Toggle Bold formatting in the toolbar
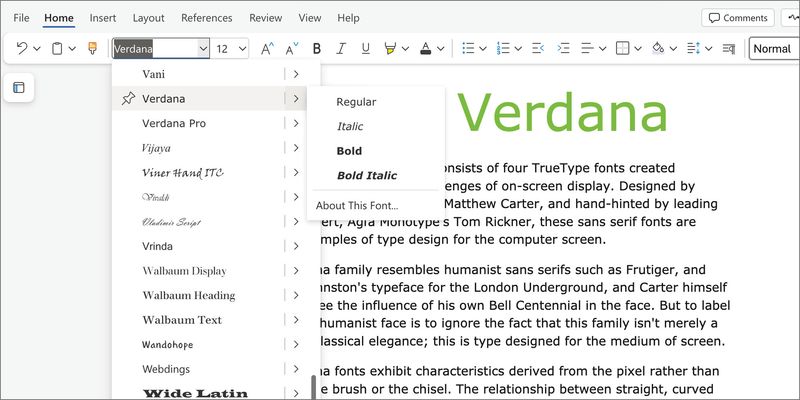Image resolution: width=800 pixels, height=400 pixels. [x=317, y=48]
